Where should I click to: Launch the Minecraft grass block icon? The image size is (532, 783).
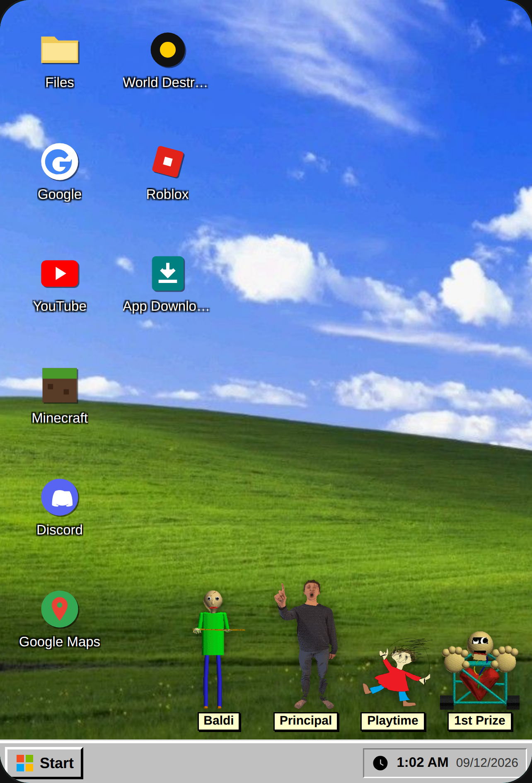tap(60, 385)
